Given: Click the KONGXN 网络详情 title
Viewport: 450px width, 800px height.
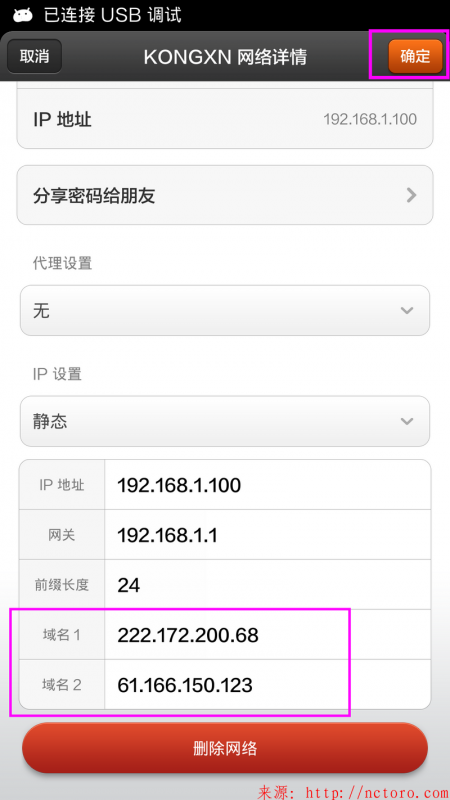Looking at the screenshot, I should click(225, 57).
